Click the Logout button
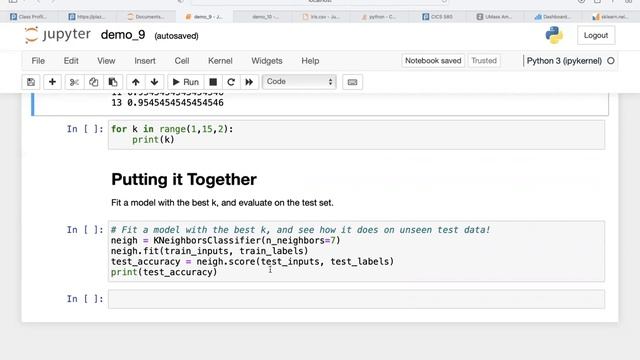Viewport: 640px width, 360px height. coord(596,36)
